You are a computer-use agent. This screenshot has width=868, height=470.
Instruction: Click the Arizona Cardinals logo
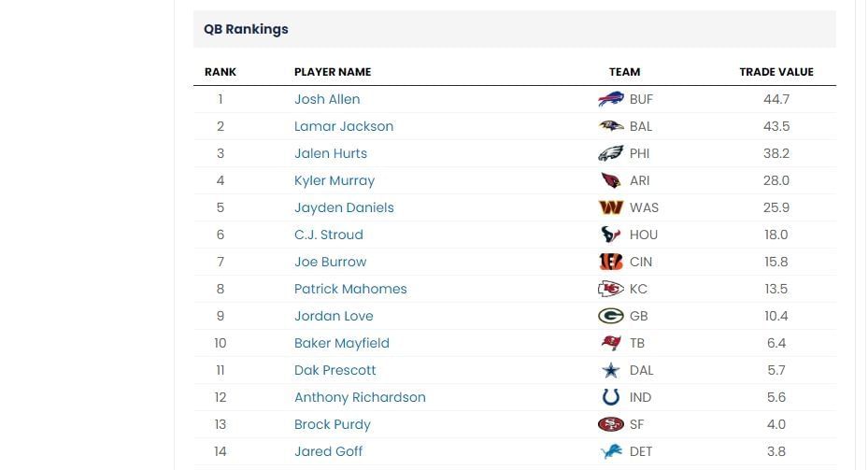tap(611, 180)
